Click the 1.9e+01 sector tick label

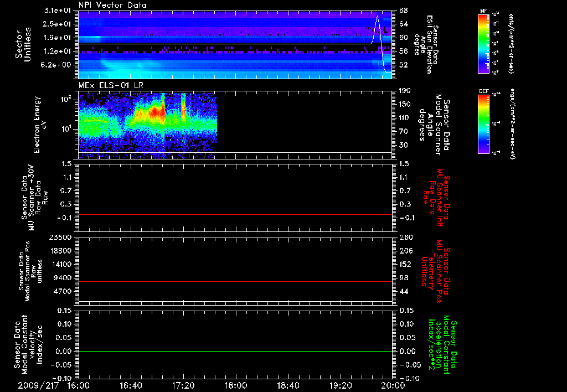coord(58,38)
